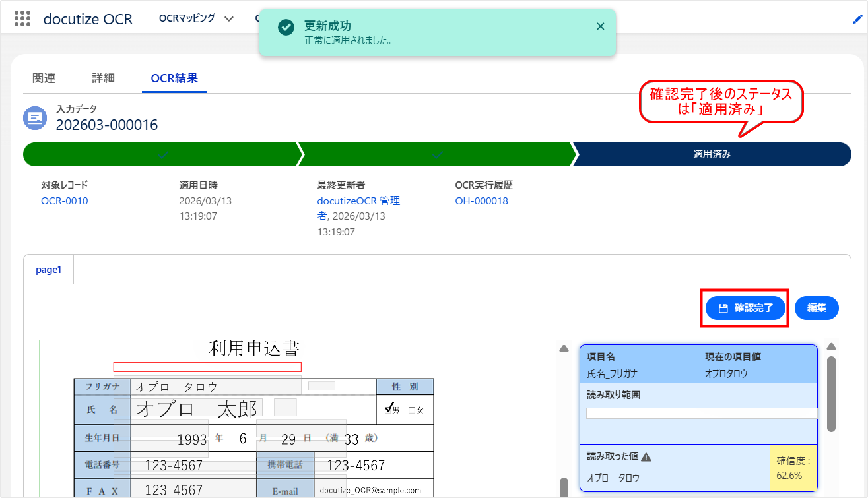868x498 pixels.
Task: Toggle the 男 checkbox in the form
Action: [389, 409]
